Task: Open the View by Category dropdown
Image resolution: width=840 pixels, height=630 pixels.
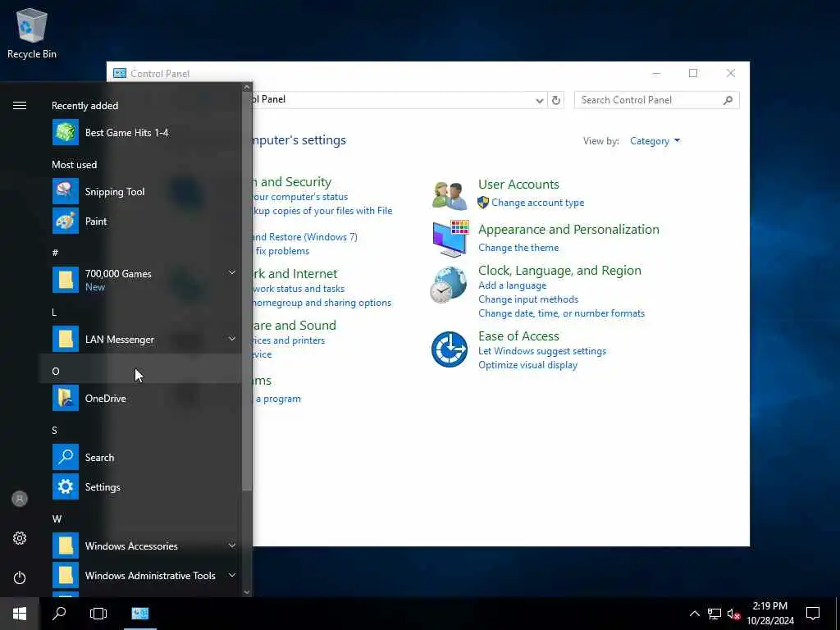Action: coord(655,141)
